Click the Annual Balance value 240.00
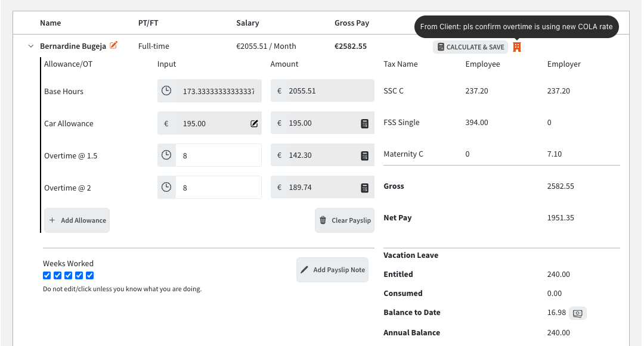This screenshot has width=644, height=346. point(559,332)
